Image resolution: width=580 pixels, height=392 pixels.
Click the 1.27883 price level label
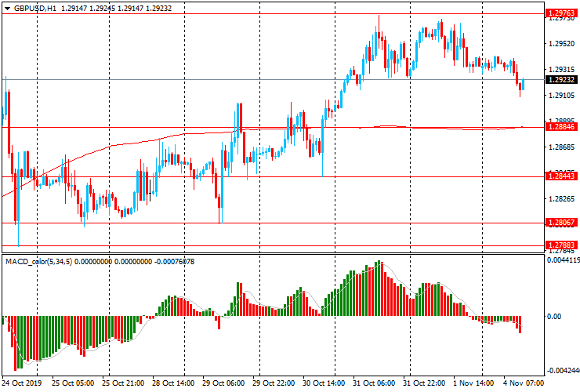pos(560,245)
